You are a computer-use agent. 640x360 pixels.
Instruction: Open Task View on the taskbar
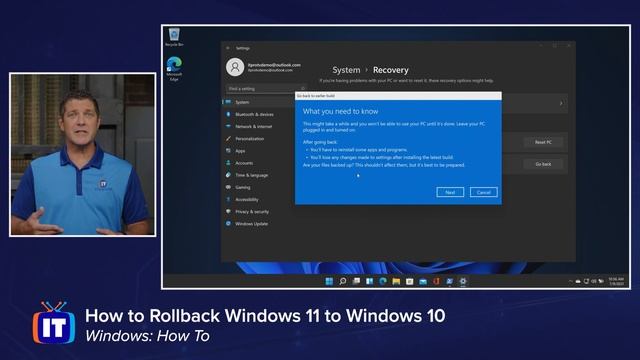[356, 281]
